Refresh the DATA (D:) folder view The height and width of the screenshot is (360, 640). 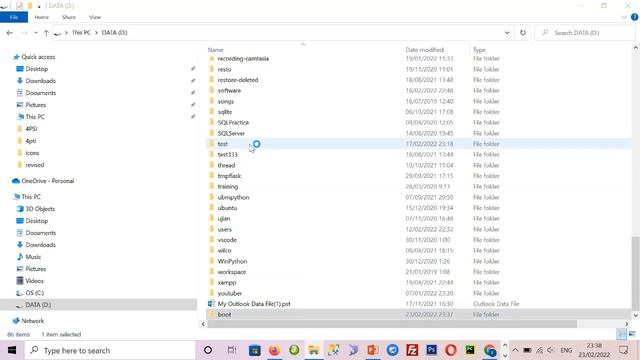tap(523, 33)
